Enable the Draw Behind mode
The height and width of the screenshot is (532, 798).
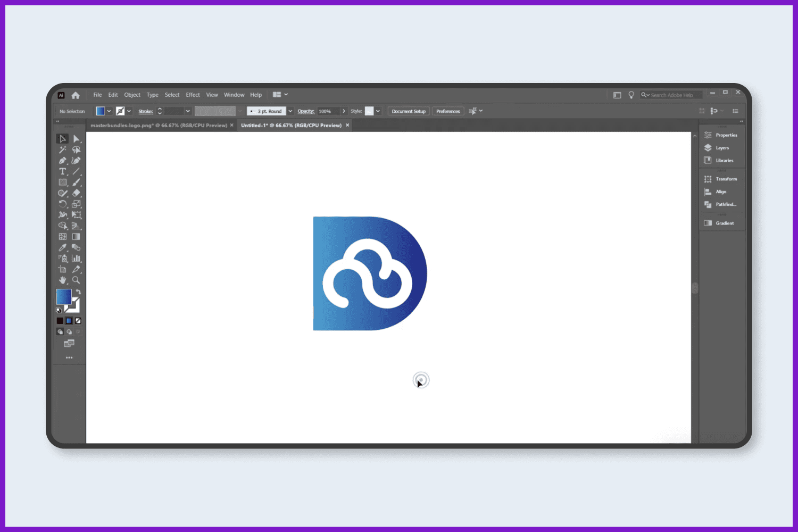point(69,331)
